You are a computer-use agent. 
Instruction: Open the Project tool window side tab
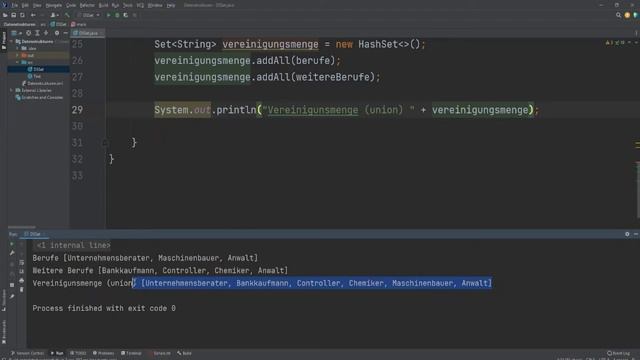click(x=4, y=41)
